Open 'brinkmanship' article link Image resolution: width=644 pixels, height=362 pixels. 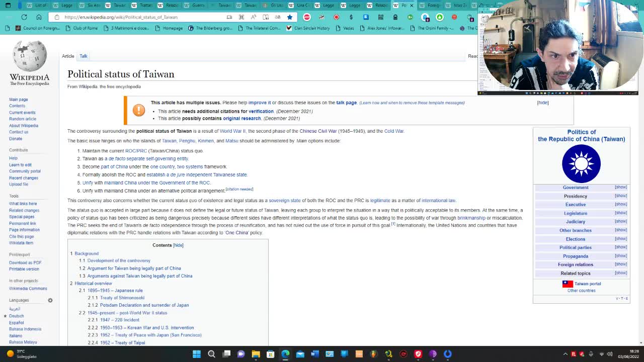471,218
